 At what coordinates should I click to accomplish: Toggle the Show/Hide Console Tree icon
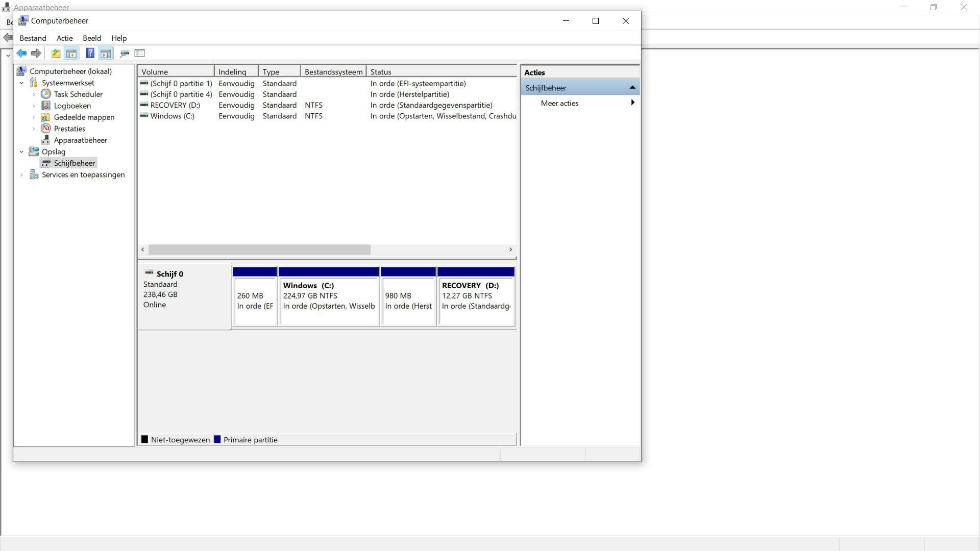point(71,53)
